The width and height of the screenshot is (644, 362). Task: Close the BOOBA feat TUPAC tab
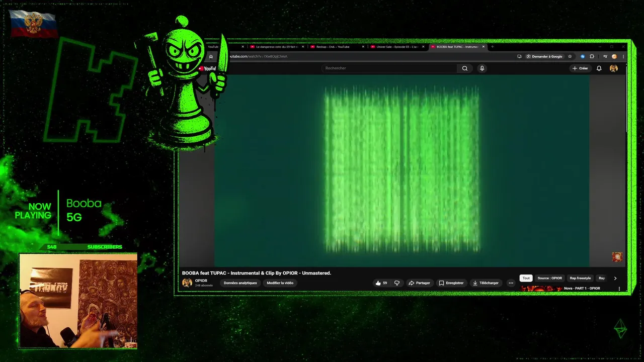484,47
